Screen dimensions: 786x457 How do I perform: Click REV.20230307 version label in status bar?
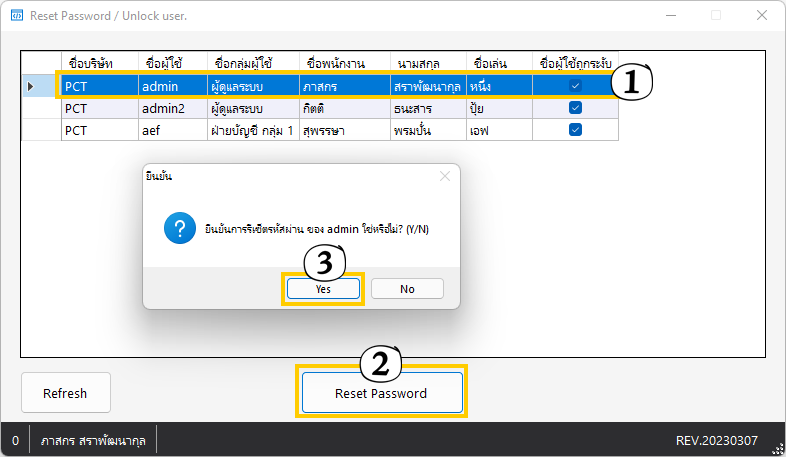click(x=716, y=440)
